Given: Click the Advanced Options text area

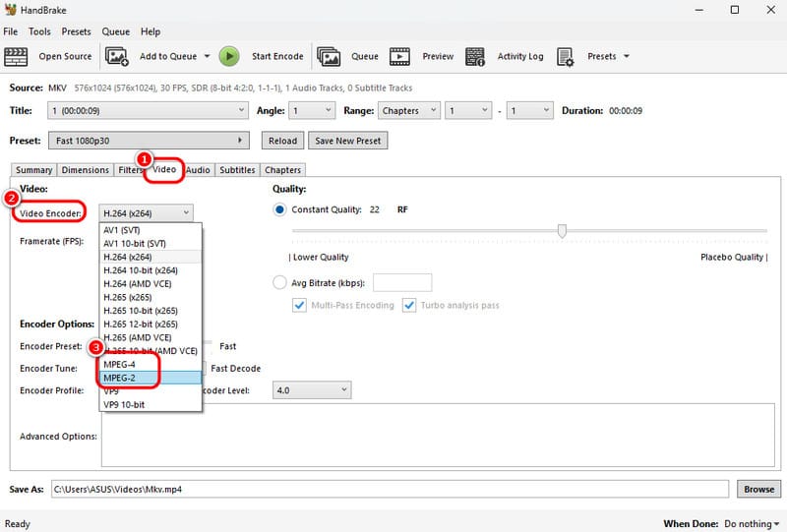Looking at the screenshot, I should click(x=438, y=435).
